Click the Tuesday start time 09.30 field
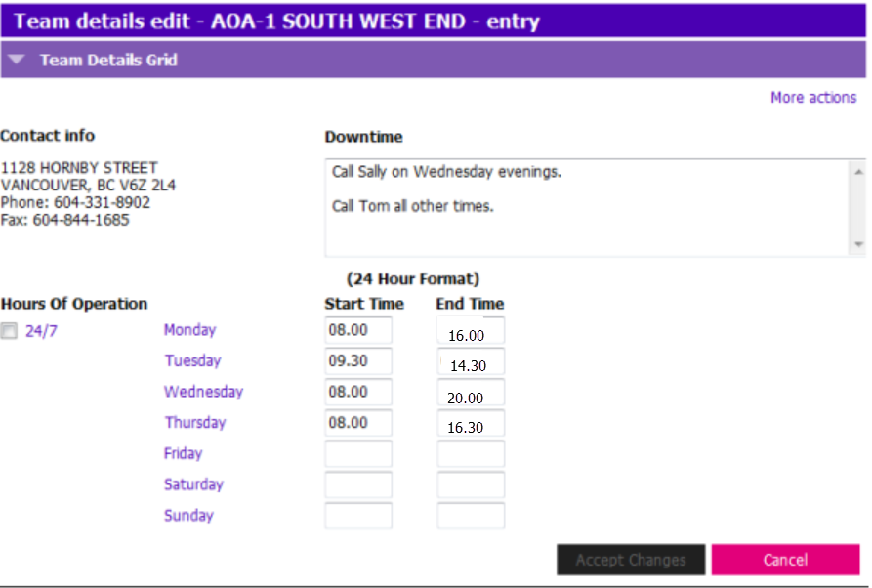872x588 pixels. coord(358,361)
